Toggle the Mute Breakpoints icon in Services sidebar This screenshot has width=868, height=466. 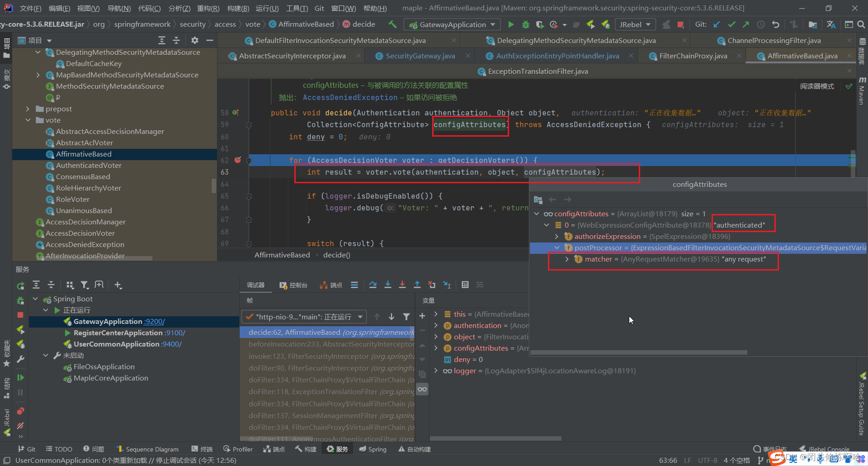coord(20,426)
